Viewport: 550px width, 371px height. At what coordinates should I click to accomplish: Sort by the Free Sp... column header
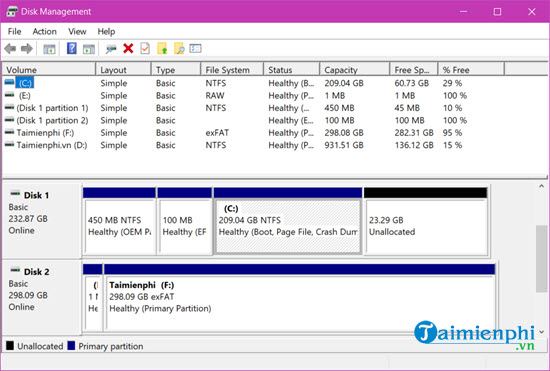pos(414,70)
